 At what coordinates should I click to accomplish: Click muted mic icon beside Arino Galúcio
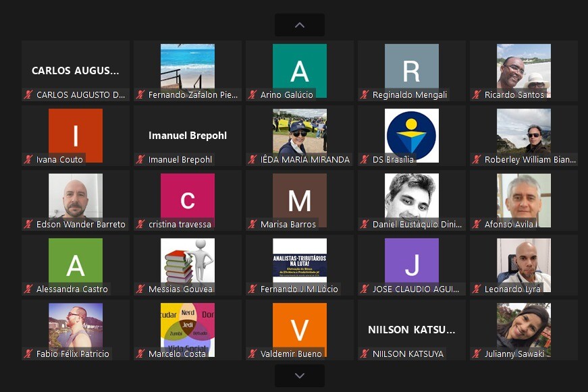point(252,95)
